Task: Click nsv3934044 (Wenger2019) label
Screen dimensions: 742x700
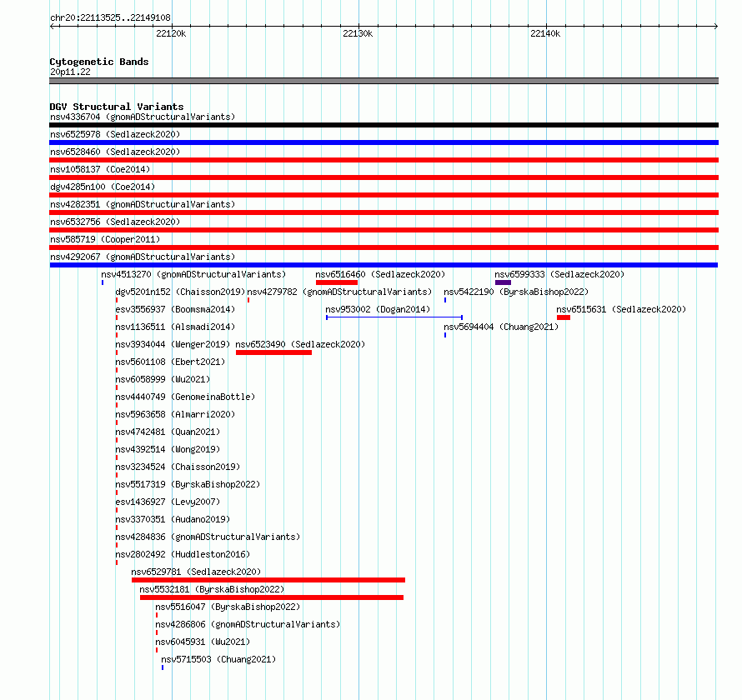Action: point(173,344)
